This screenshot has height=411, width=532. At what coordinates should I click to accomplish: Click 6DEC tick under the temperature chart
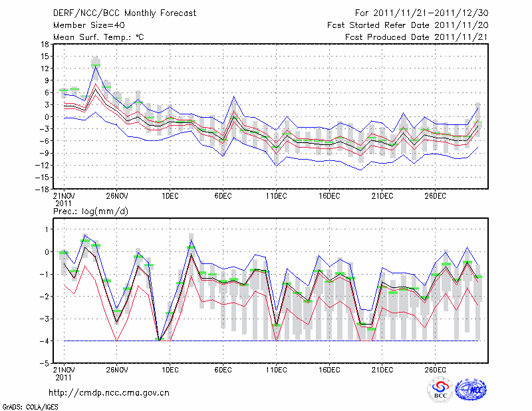click(x=223, y=196)
